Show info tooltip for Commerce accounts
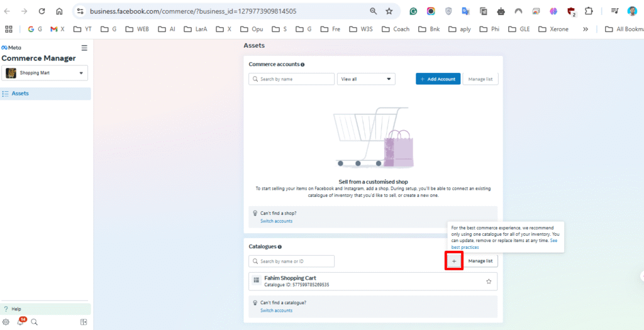Viewport: 644px width, 330px height. click(303, 65)
